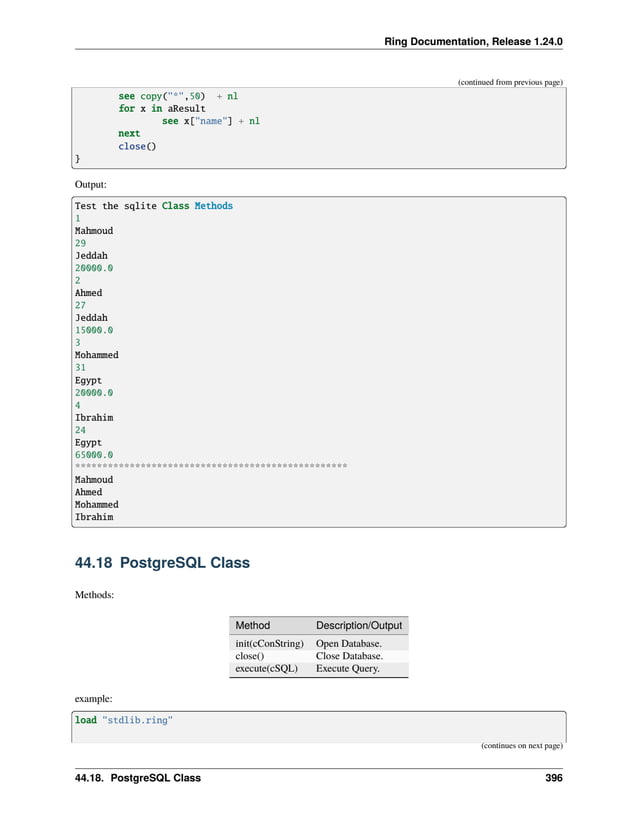Click the "init(cConString)" table cell
Image resolution: width=638 pixels, height=825 pixels.
[x=269, y=643]
